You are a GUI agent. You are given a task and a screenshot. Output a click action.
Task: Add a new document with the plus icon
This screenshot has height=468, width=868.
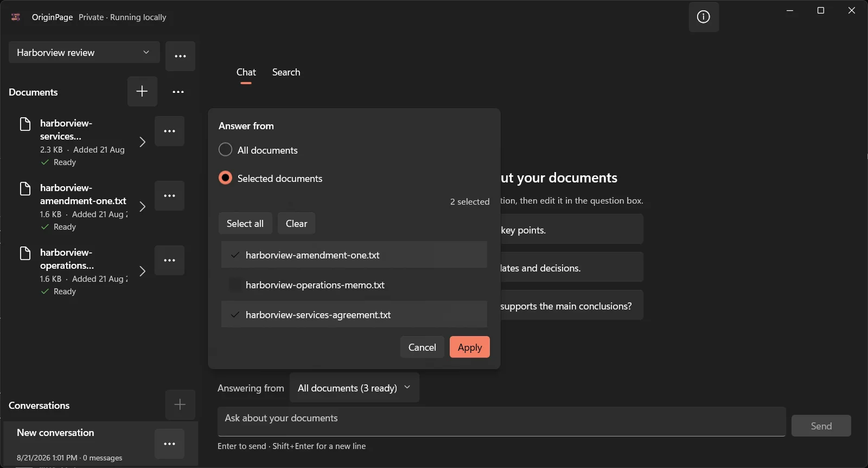click(x=142, y=91)
